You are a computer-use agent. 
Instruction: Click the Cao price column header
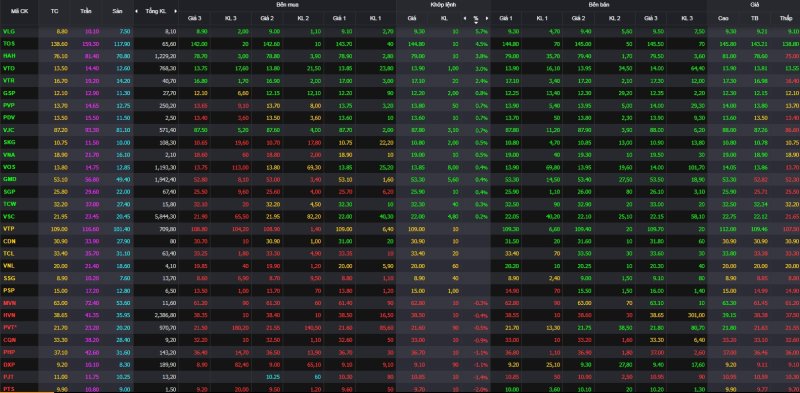coord(723,18)
